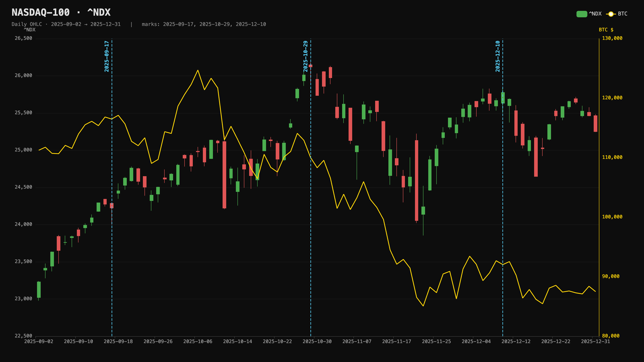This screenshot has height=362, width=644.
Task: Click the 90,000 BTC axis tick
Action: pos(611,276)
